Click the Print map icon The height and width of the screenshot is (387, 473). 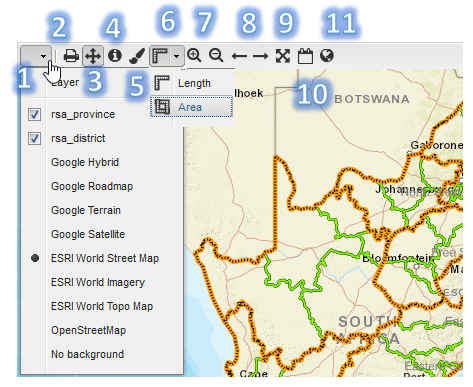pyautogui.click(x=71, y=56)
